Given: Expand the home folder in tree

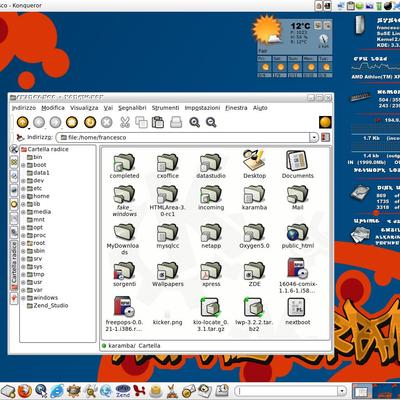Looking at the screenshot, I should pos(23,196).
